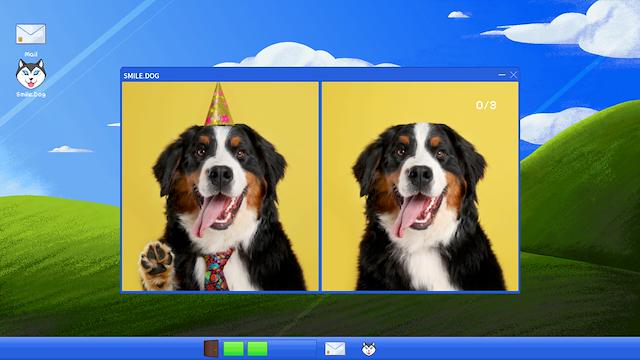
Task: Close the SMILE.DOG window
Action: tap(513, 75)
